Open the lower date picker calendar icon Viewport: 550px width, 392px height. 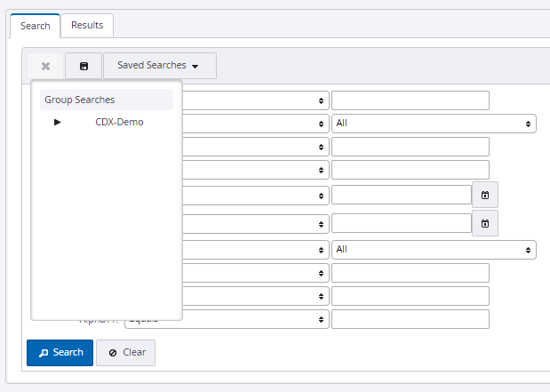(485, 223)
